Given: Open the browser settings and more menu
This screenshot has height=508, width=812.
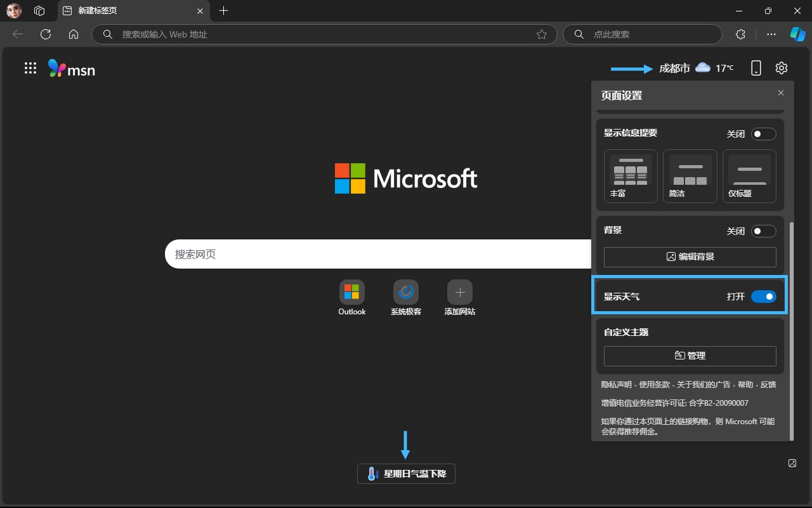Looking at the screenshot, I should tap(771, 34).
